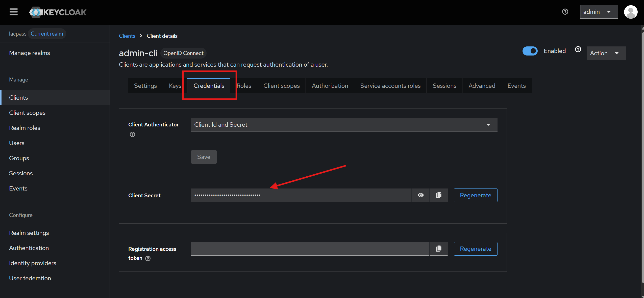Switch to the Sessions tab
Image resolution: width=644 pixels, height=298 pixels.
coord(444,86)
